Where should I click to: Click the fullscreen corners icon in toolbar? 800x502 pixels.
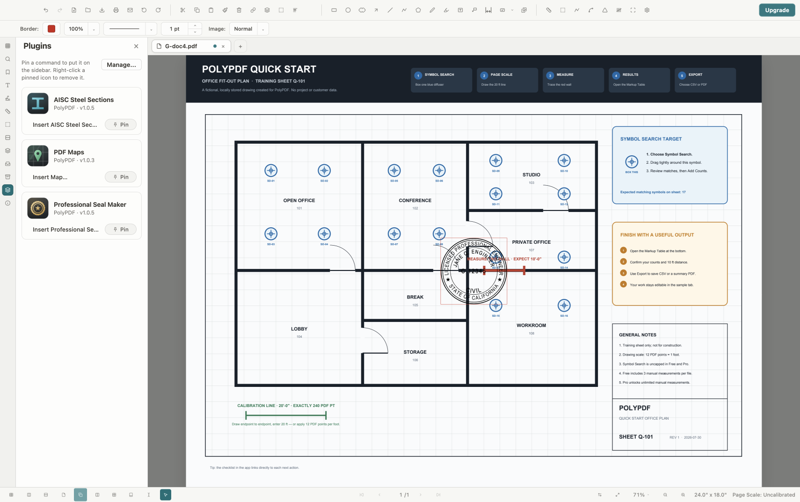(633, 10)
